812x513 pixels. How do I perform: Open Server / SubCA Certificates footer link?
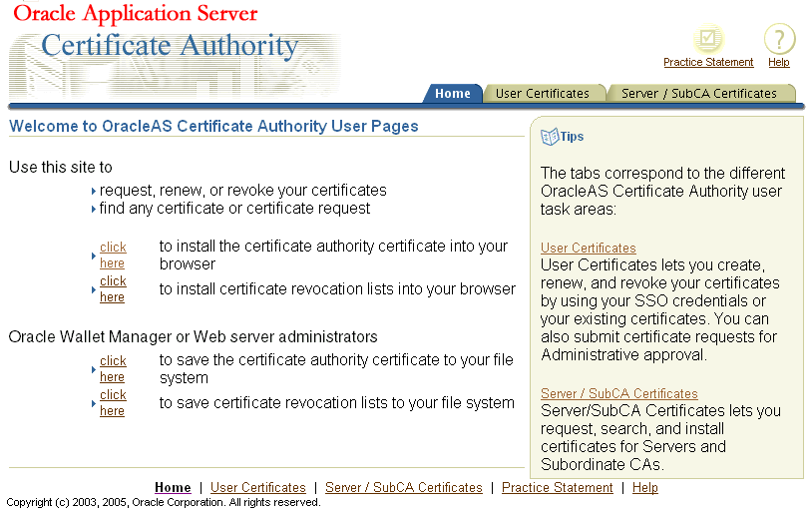coord(403,488)
